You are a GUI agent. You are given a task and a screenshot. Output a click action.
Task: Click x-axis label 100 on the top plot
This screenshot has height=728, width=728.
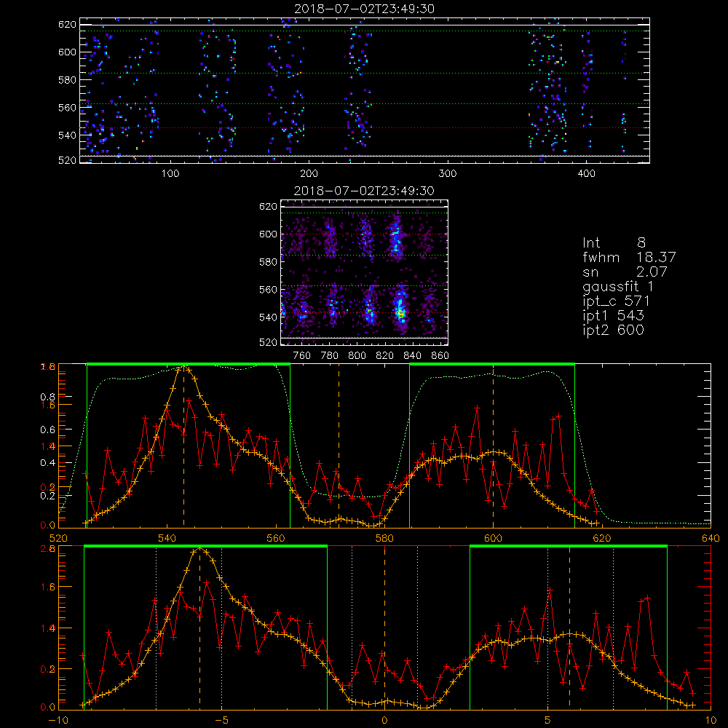tap(170, 174)
